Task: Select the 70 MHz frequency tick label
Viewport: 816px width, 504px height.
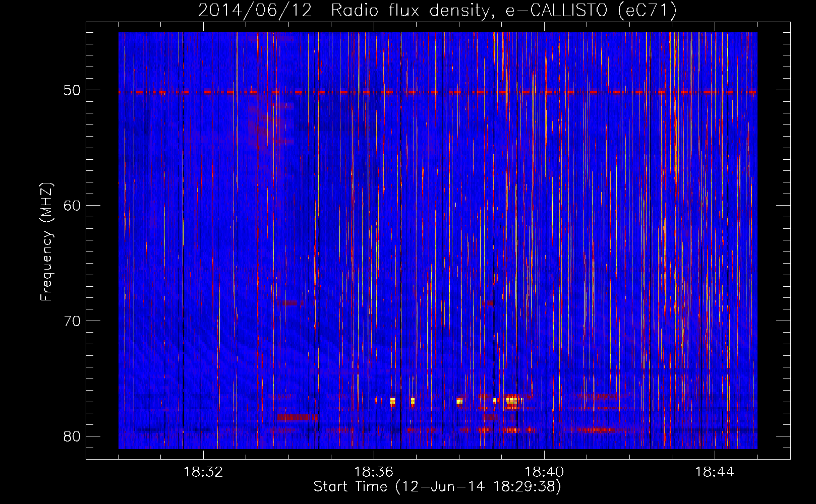Action: [72, 321]
